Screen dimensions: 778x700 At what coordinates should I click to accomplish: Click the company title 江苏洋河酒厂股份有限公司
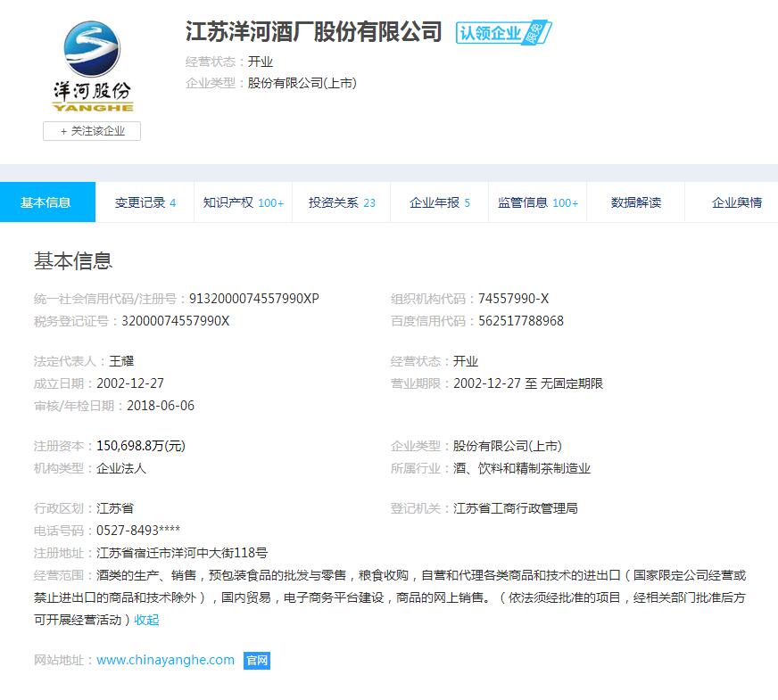click(x=313, y=32)
